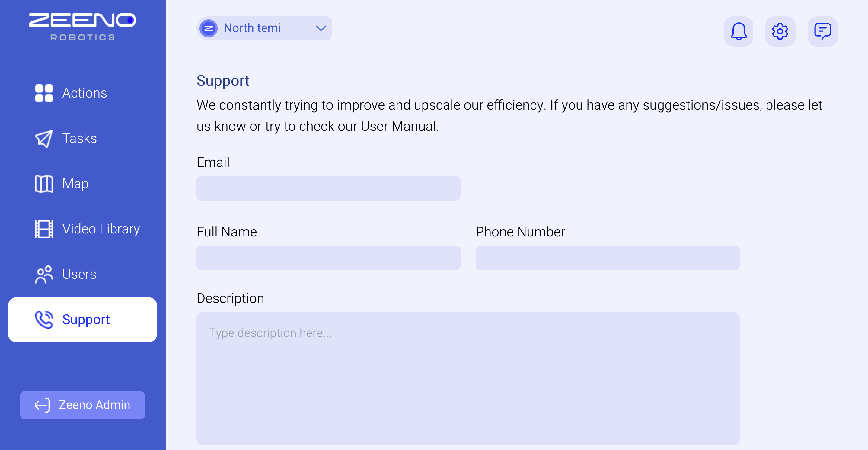Click the Support page heading
This screenshot has height=450, width=868.
point(223,80)
